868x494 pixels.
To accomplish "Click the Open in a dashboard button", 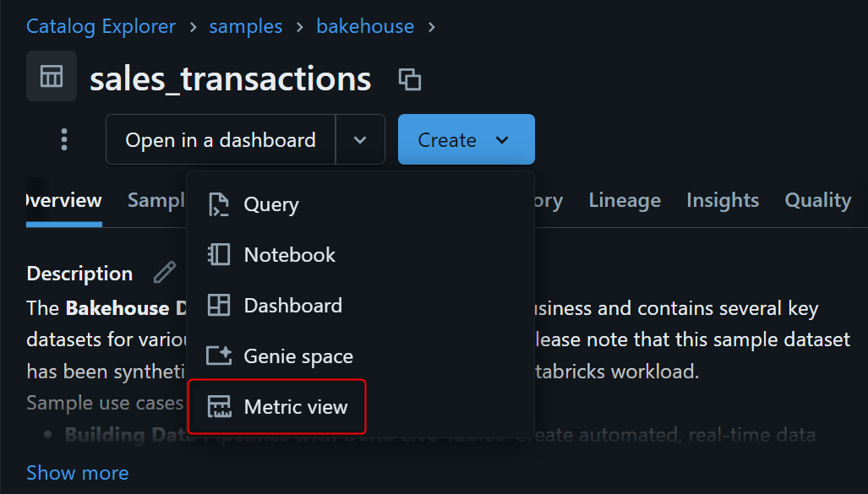I will click(221, 139).
